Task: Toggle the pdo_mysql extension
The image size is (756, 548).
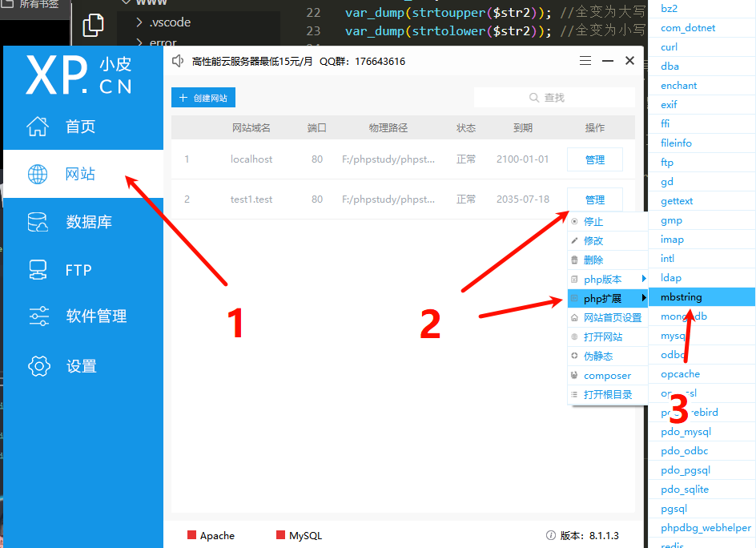Action: tap(702, 432)
